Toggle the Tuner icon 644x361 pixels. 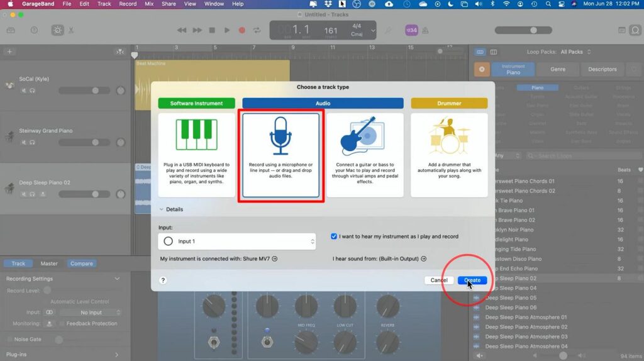pos(387,30)
